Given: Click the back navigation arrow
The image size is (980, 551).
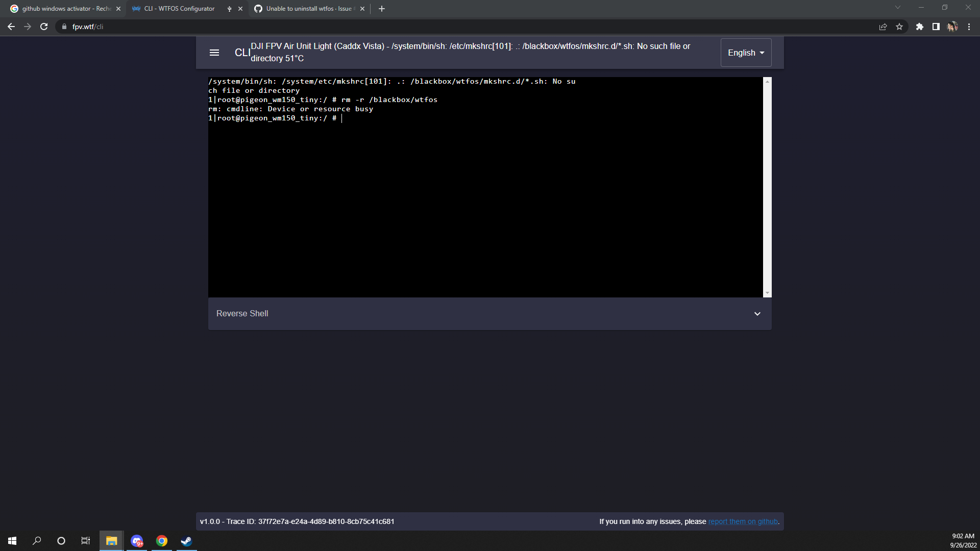Looking at the screenshot, I should 11,27.
